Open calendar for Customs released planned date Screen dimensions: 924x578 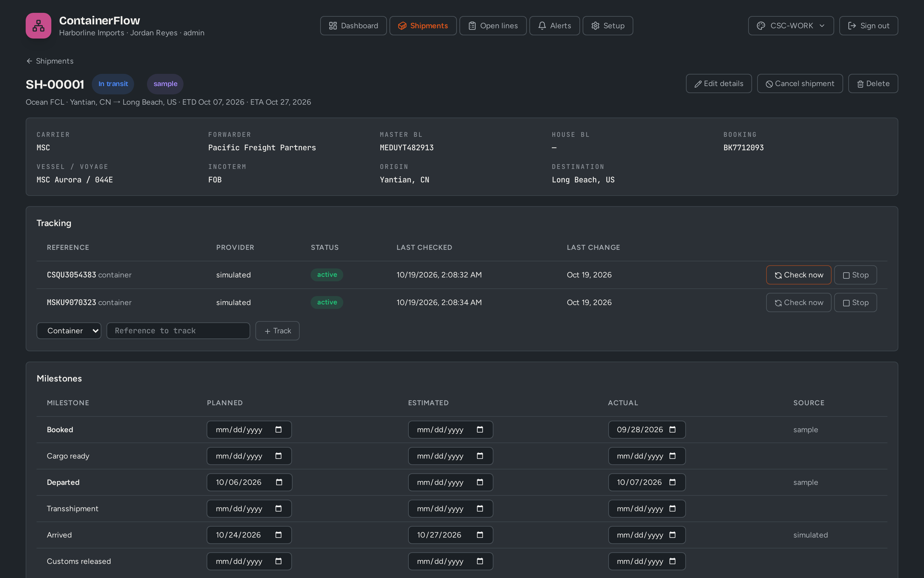tap(278, 562)
